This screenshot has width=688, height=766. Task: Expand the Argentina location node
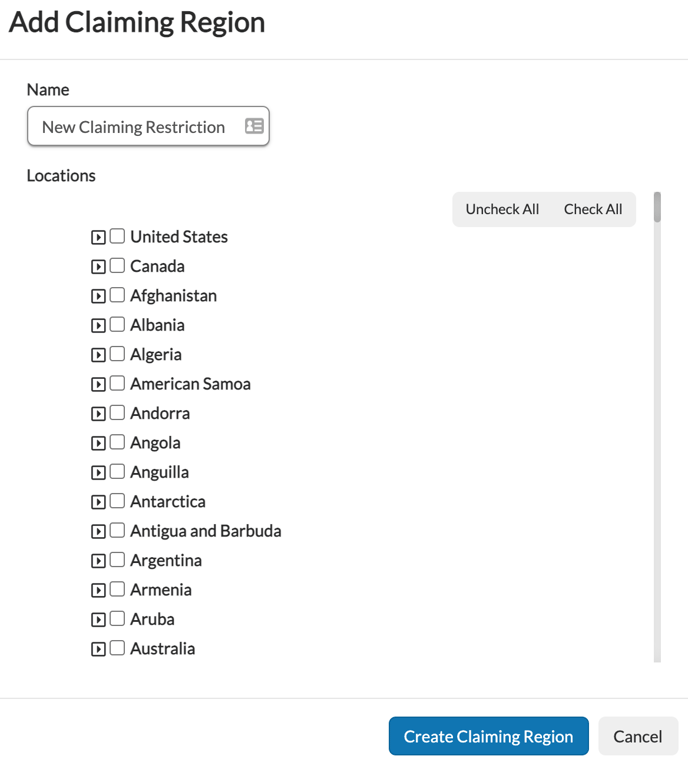[98, 561]
